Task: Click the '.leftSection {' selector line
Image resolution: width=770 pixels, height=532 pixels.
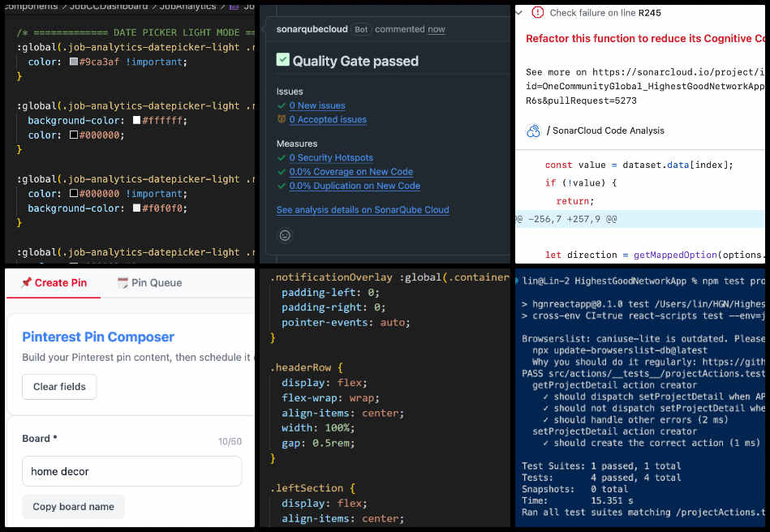Action: [x=312, y=488]
